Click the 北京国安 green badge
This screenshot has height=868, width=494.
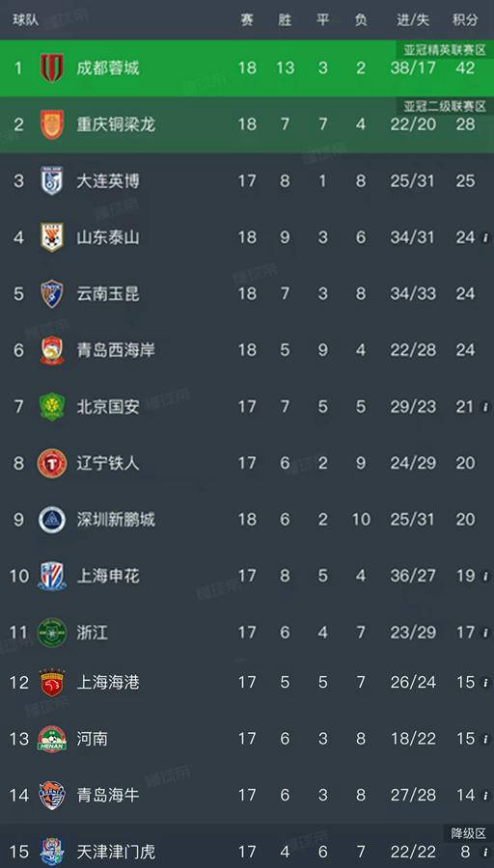pyautogui.click(x=52, y=407)
